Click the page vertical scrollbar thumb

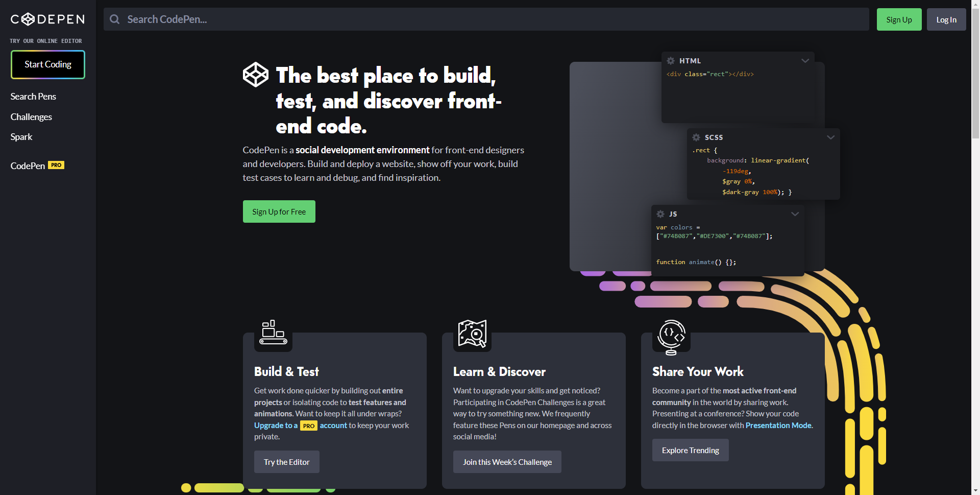[975, 73]
